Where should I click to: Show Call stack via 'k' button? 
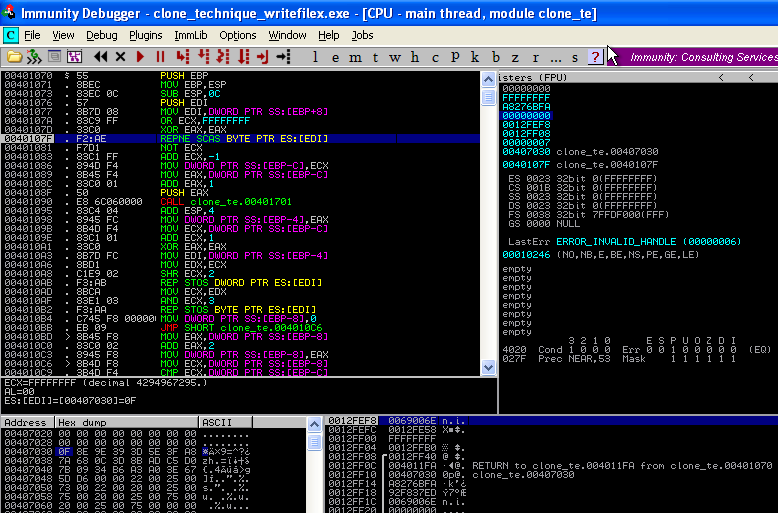pyautogui.click(x=475, y=58)
